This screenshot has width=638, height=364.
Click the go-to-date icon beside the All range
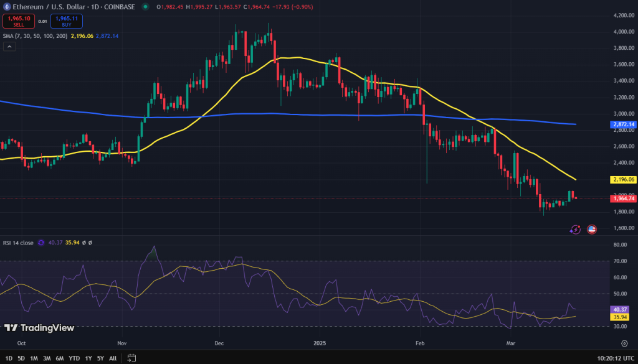(x=131, y=358)
